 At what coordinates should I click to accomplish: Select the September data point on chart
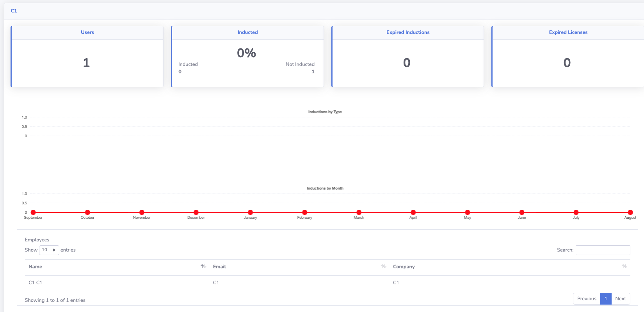tap(33, 213)
